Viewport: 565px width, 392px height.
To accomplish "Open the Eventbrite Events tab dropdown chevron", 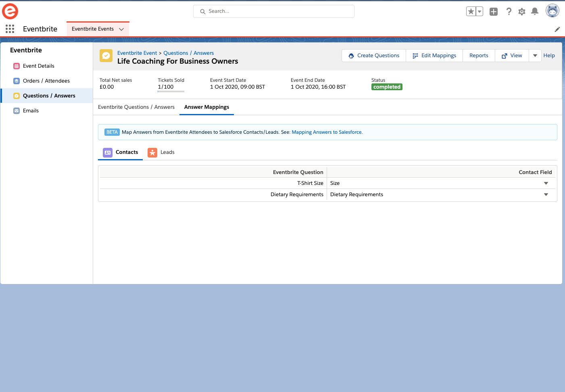I will click(121, 29).
